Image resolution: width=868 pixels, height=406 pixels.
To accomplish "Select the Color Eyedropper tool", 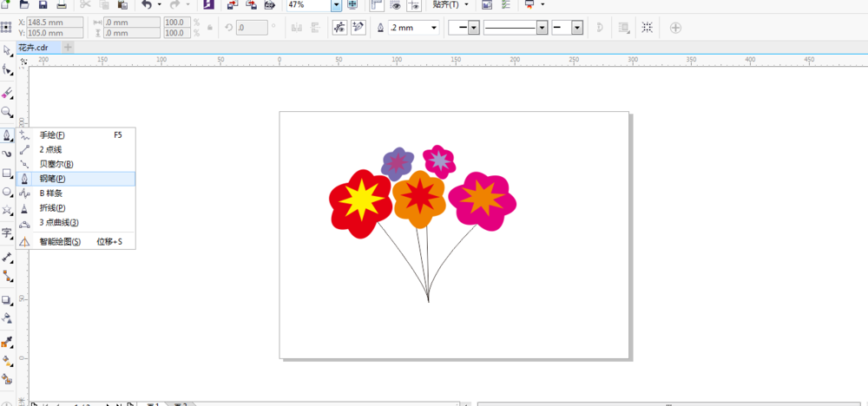I will pos(7,342).
